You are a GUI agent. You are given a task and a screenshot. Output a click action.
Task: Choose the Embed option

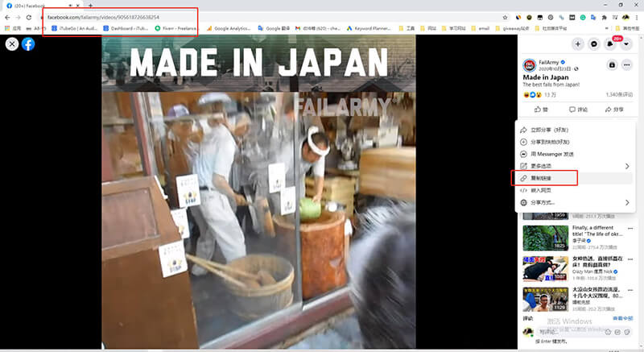pos(575,190)
